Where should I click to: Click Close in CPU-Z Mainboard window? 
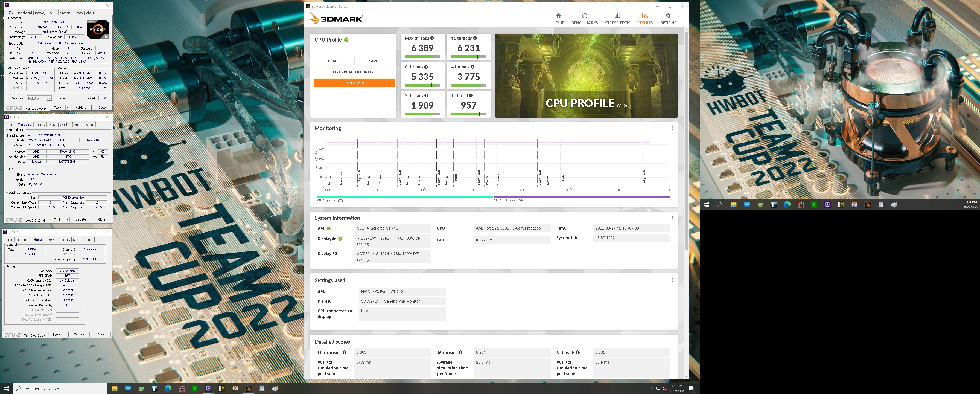pos(102,220)
